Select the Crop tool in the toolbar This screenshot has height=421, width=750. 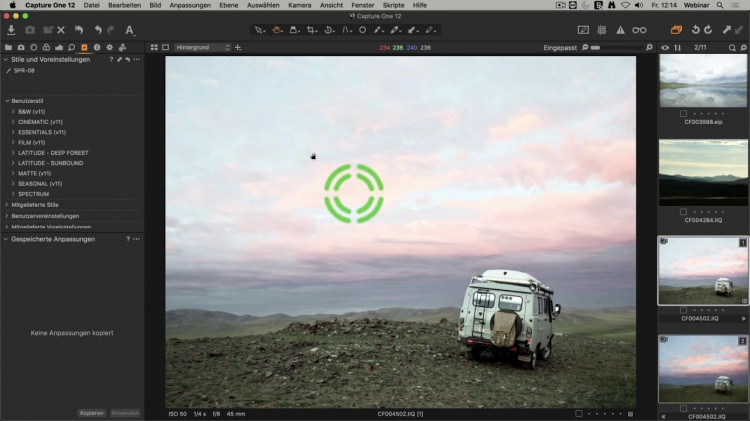[x=311, y=30]
